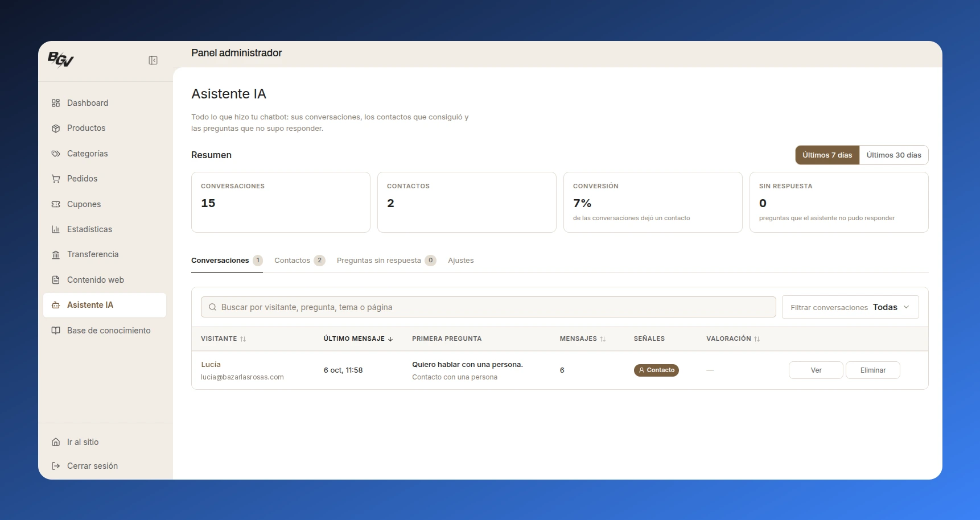Viewport: 980px width, 520px height.
Task: Click Eliminar for Lucía's conversation
Action: tap(873, 370)
